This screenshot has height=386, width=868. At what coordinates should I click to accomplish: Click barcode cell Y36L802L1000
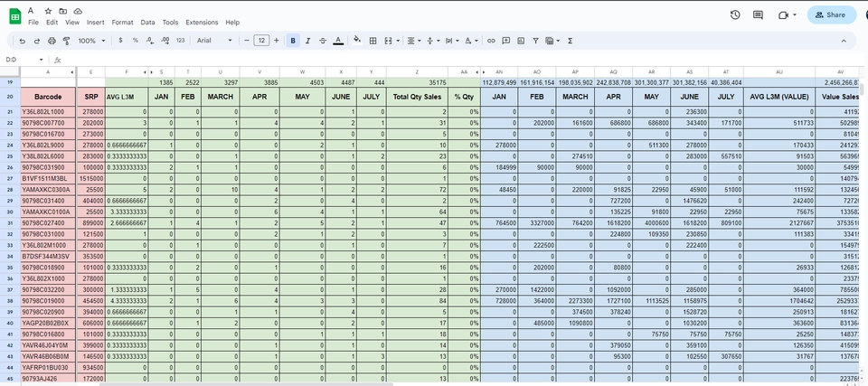48,111
